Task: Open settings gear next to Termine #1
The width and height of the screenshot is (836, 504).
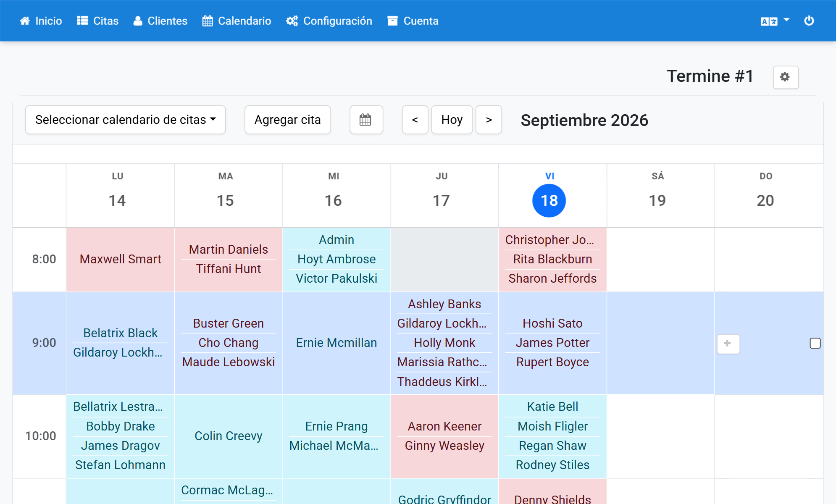Action: pyautogui.click(x=785, y=77)
